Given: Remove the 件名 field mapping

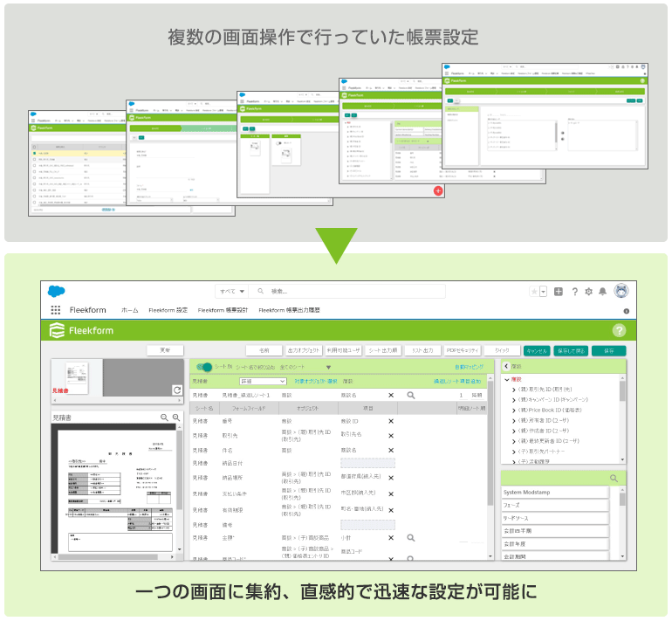Looking at the screenshot, I should (x=391, y=451).
